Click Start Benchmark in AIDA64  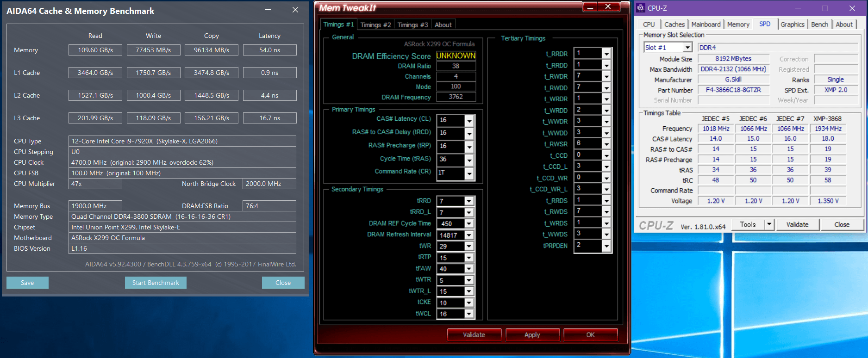156,283
